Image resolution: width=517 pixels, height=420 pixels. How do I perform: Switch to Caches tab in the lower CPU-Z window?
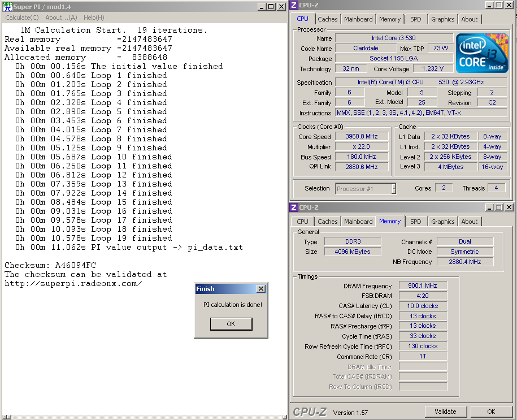327,222
